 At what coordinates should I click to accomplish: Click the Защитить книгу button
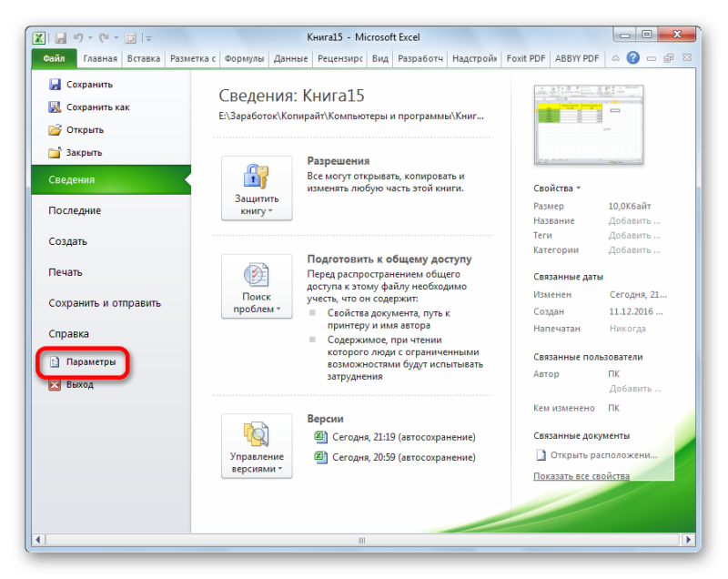pyautogui.click(x=257, y=188)
